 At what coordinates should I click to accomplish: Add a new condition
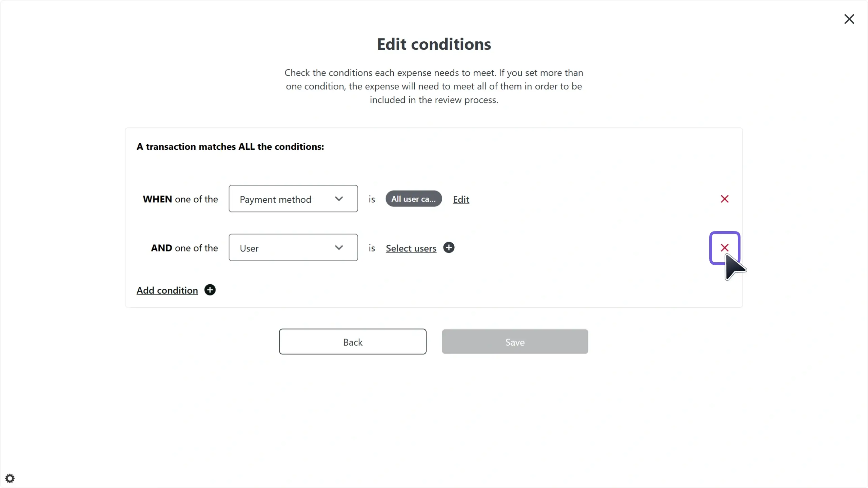pyautogui.click(x=167, y=290)
